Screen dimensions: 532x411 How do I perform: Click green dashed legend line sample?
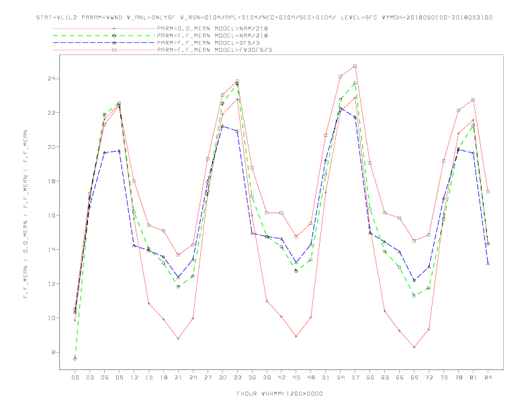point(104,36)
